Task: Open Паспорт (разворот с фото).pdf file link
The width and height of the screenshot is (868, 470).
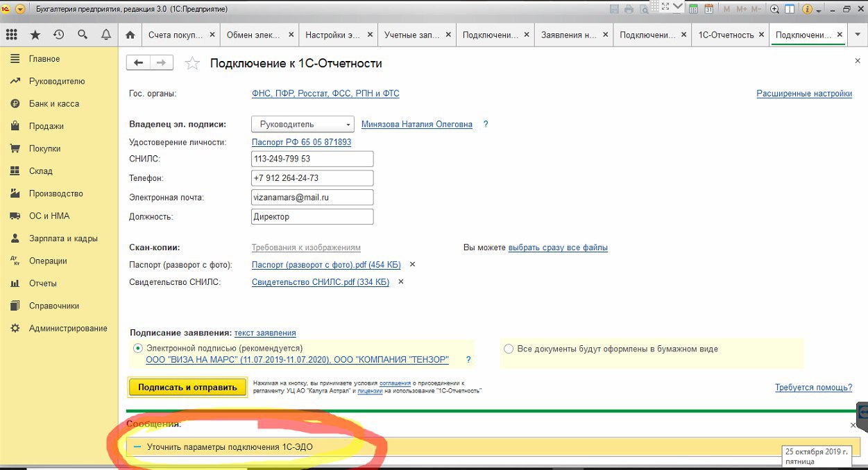Action: click(x=326, y=265)
